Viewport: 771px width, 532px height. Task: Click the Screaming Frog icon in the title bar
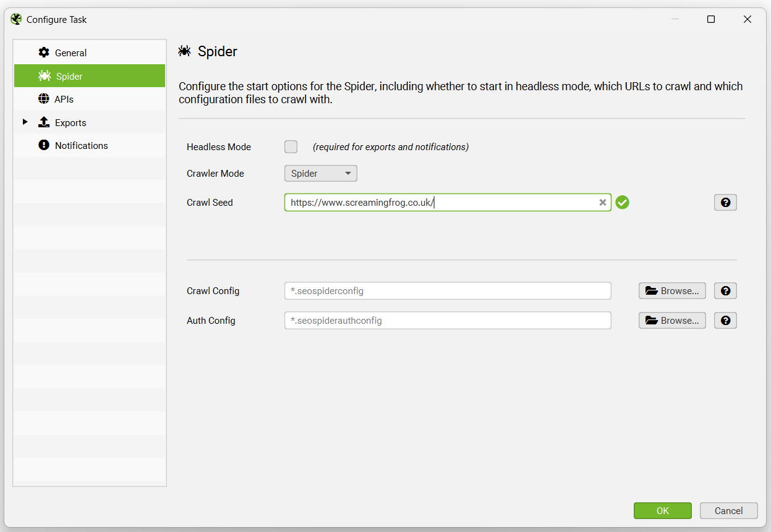point(15,19)
